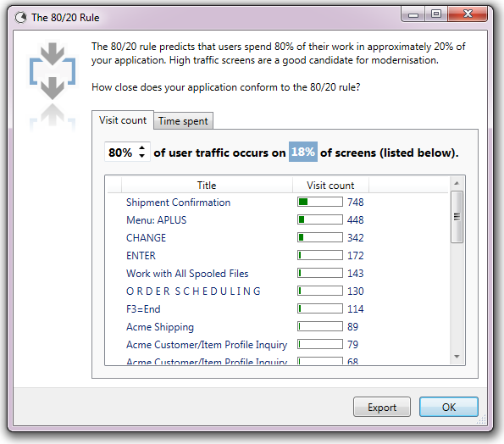Click the Shipment Confirmation visit count bar
The width and height of the screenshot is (504, 444).
(x=320, y=202)
